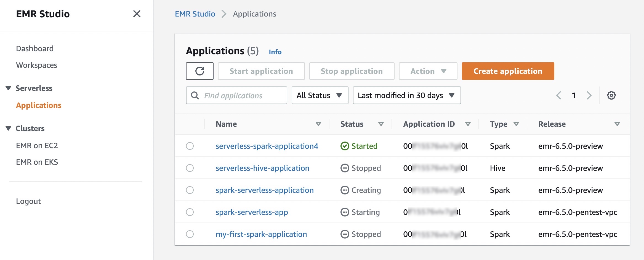
Task: Open table preferences gear icon
Action: [611, 95]
